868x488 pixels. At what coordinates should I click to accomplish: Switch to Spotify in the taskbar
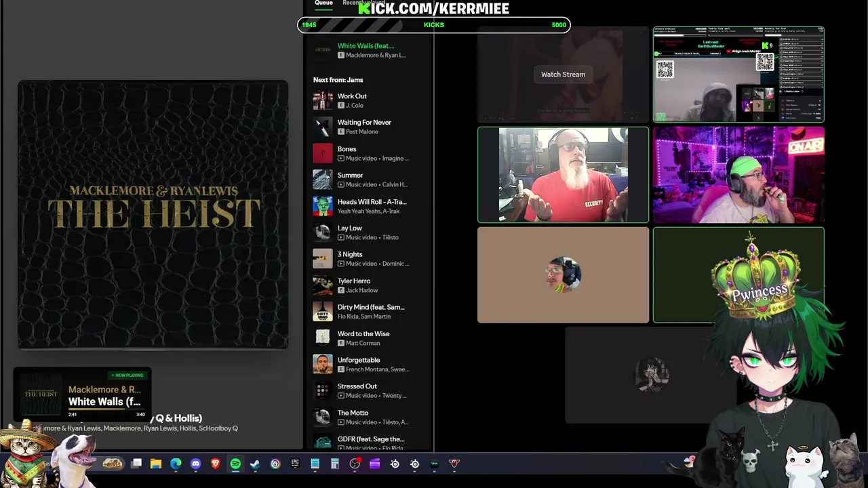[x=235, y=464]
